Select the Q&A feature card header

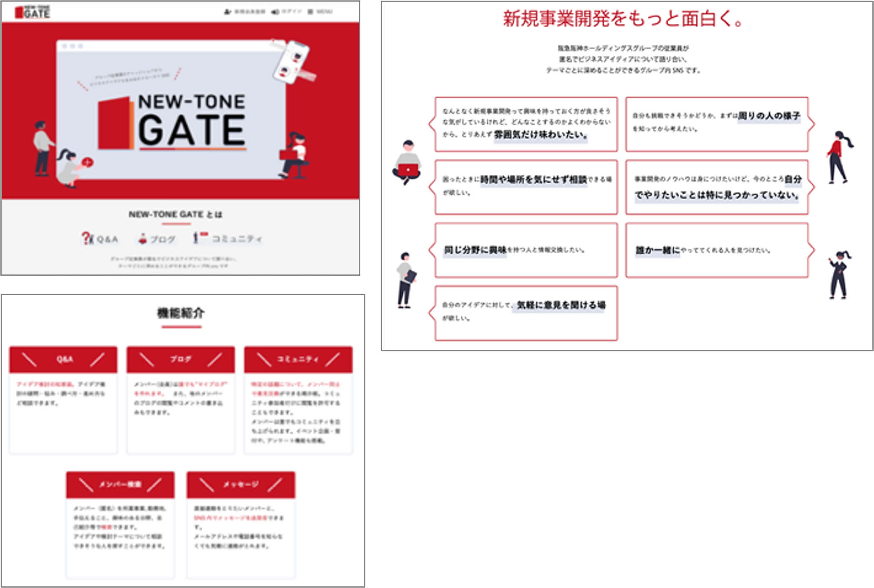pyautogui.click(x=63, y=359)
